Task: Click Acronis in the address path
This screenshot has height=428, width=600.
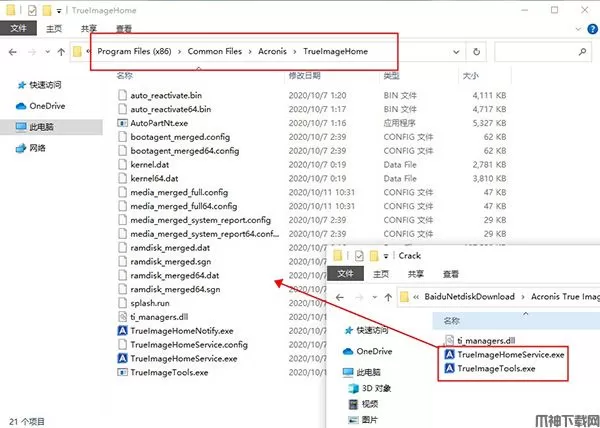Action: 272,51
